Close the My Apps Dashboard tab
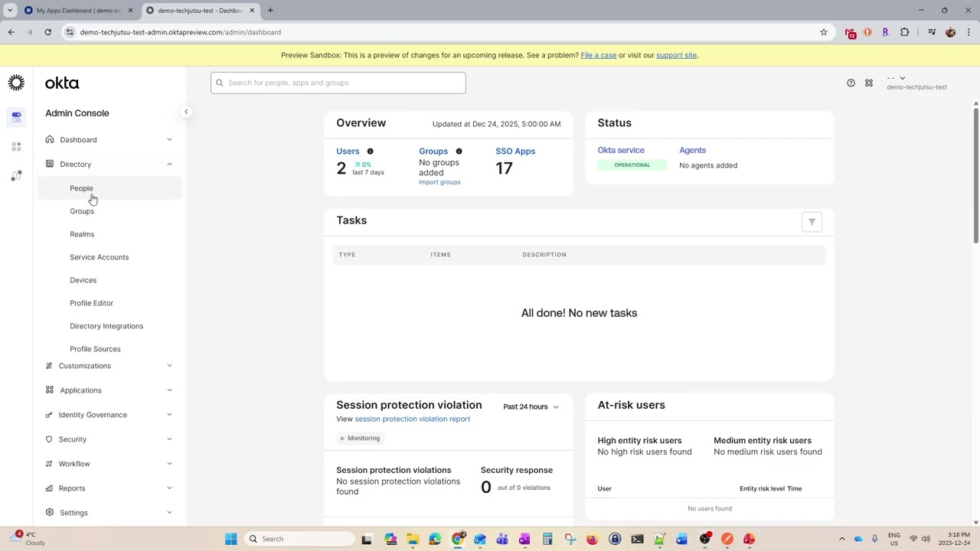Image resolution: width=980 pixels, height=551 pixels. pyautogui.click(x=130, y=11)
